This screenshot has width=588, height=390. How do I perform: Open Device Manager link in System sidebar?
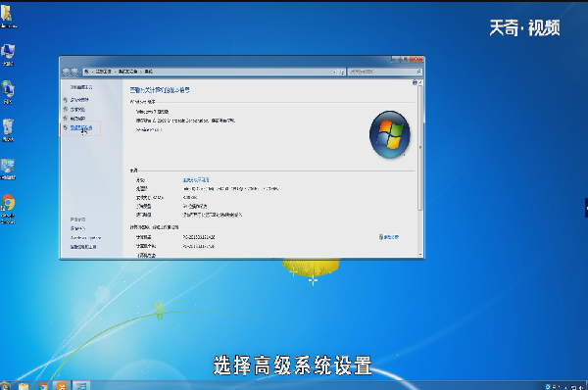[79, 100]
